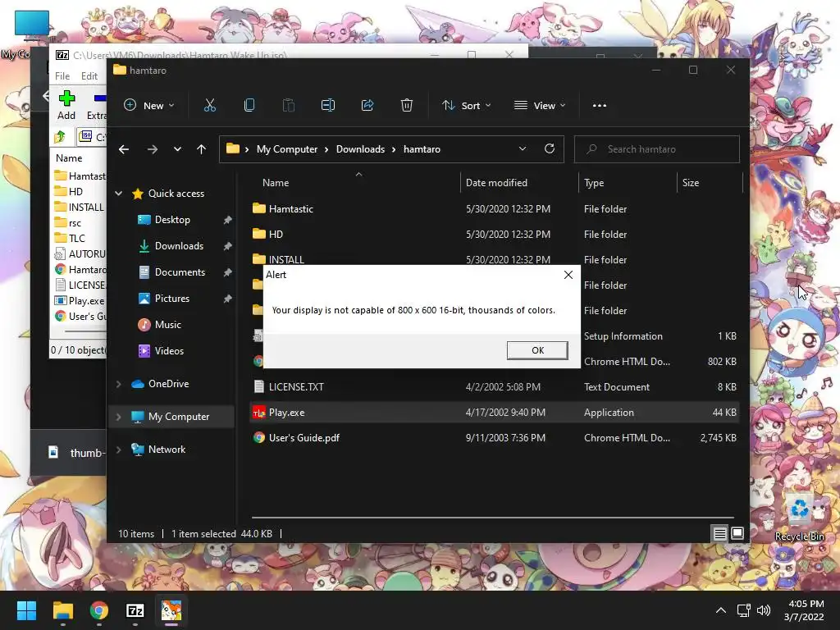Select Music in the navigation pane
This screenshot has width=840, height=630.
[x=167, y=325]
